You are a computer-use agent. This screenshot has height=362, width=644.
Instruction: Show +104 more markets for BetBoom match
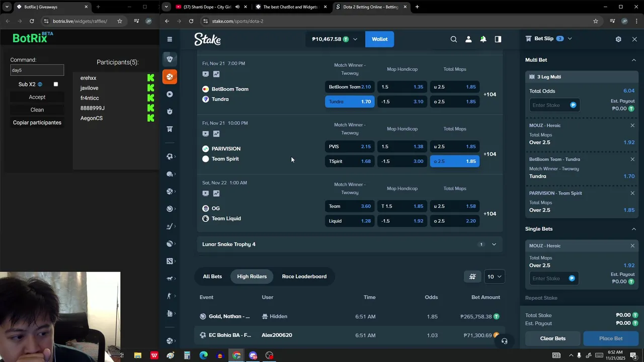(490, 95)
